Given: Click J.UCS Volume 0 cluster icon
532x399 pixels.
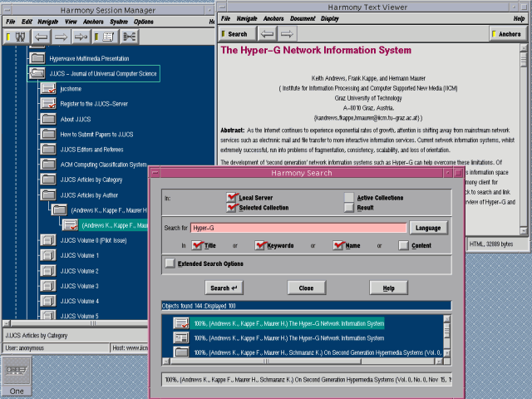Looking at the screenshot, I should point(48,240).
